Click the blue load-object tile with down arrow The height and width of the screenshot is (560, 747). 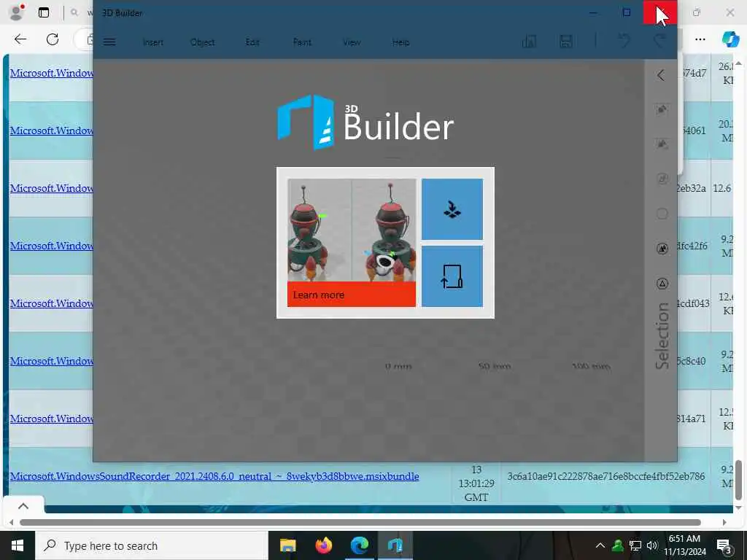452,209
